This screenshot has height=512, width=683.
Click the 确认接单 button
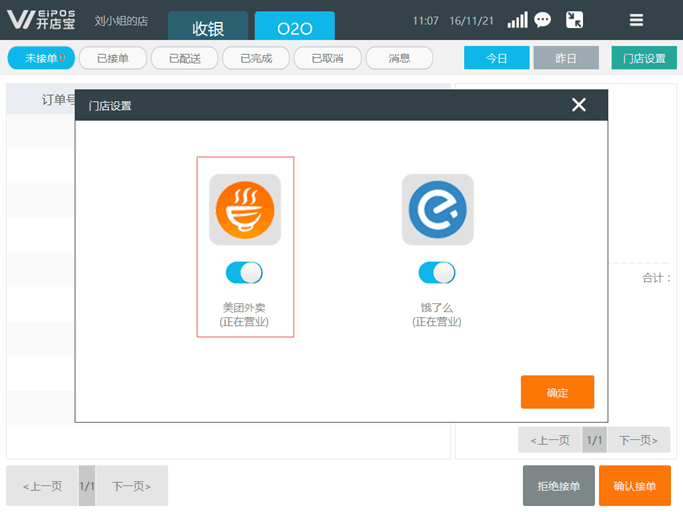click(635, 486)
